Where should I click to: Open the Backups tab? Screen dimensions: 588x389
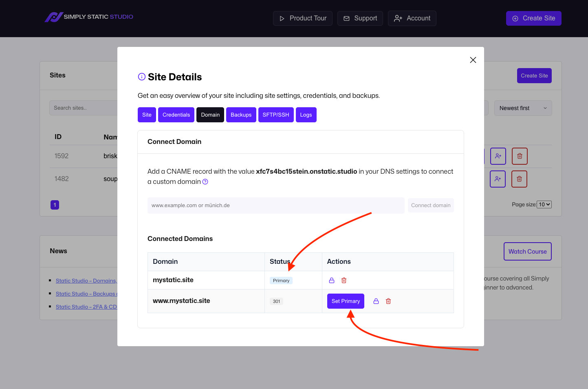tap(241, 115)
